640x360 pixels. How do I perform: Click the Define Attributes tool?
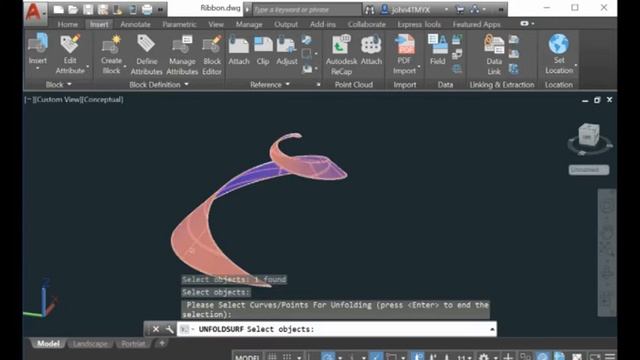pyautogui.click(x=147, y=54)
